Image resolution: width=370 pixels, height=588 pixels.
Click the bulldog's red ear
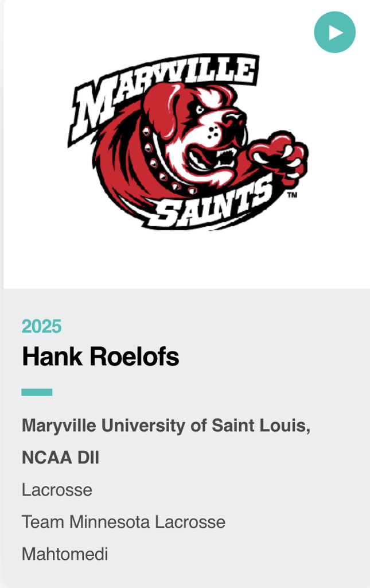pyautogui.click(x=161, y=109)
